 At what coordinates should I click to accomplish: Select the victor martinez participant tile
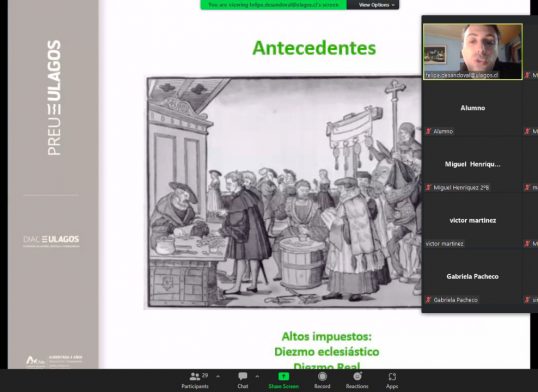tap(473, 220)
